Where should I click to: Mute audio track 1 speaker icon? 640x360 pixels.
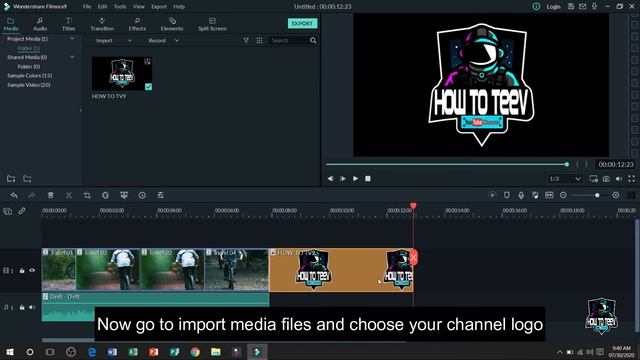32,307
